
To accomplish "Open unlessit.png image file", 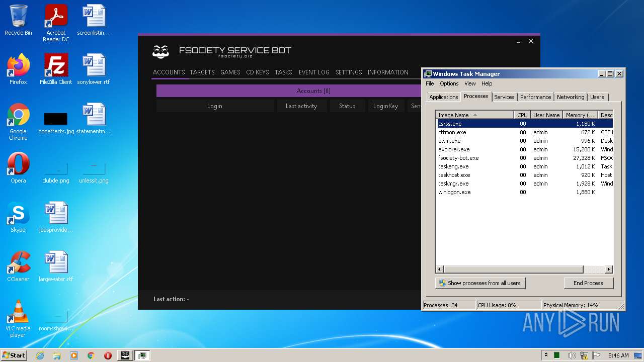I will tap(94, 172).
